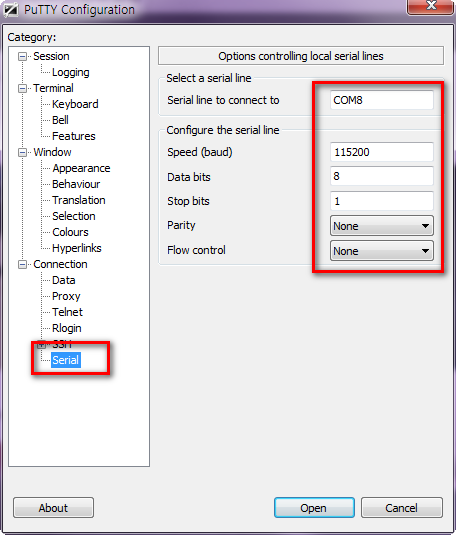Click the 'Parity' label
Viewport: 456px width, 535px height.
pos(181,226)
